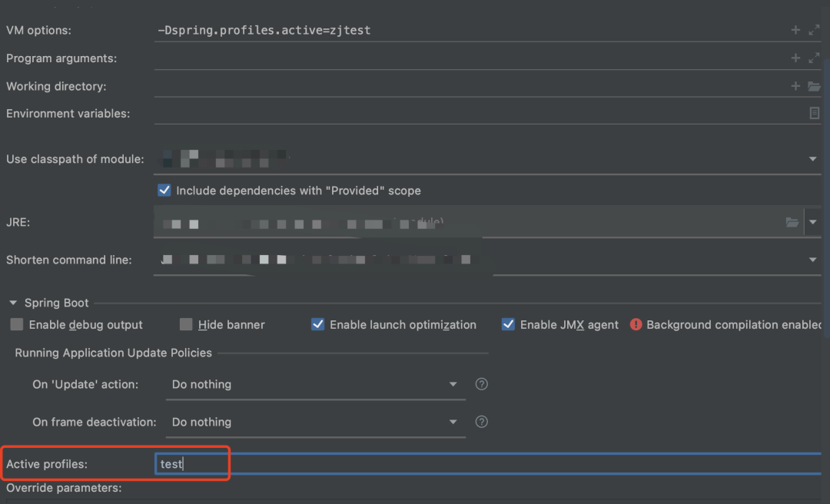Screen dimensions: 830x504
Task: Open Environment variables editor icon
Action: pyautogui.click(x=814, y=113)
